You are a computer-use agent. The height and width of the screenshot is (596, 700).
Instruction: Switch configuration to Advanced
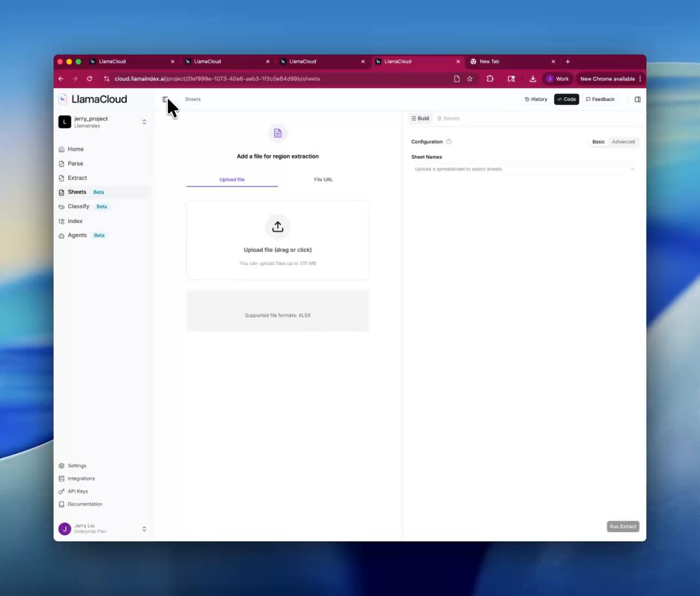pyautogui.click(x=623, y=142)
